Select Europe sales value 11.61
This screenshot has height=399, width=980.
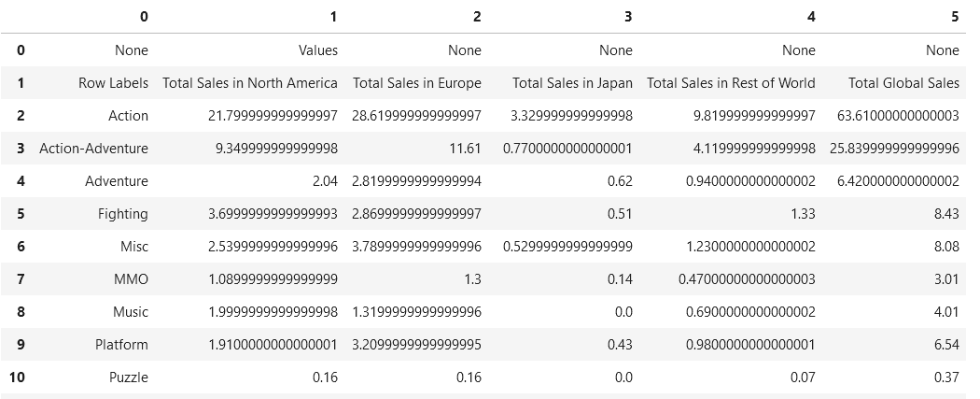[464, 149]
